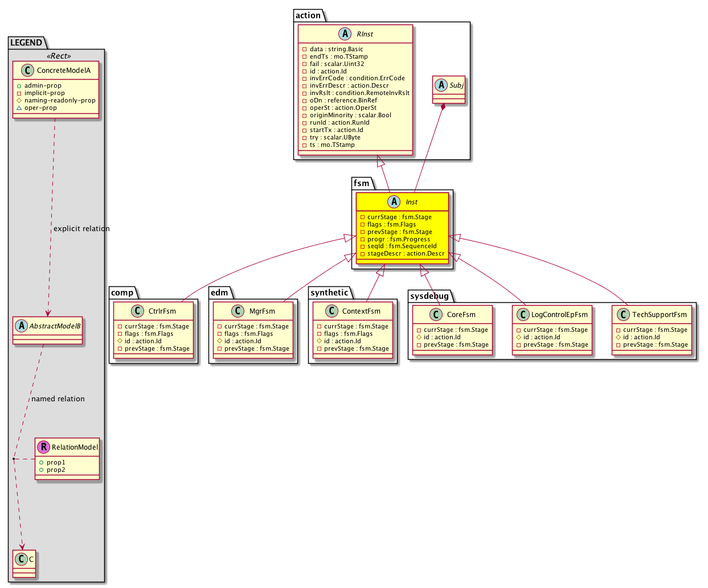Click the 'explicit relation' label
This screenshot has width=708, height=588.
(x=81, y=229)
